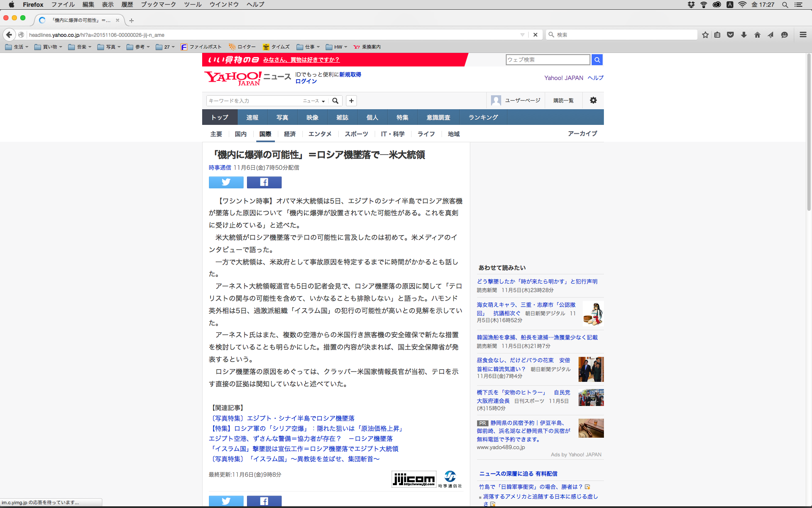Select the ランキング navigation tab
The width and height of the screenshot is (812, 508).
[x=483, y=117]
